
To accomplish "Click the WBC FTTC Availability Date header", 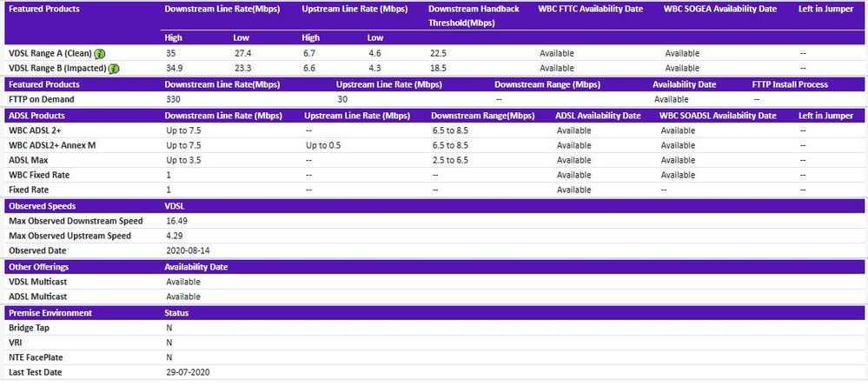I will coord(591,9).
